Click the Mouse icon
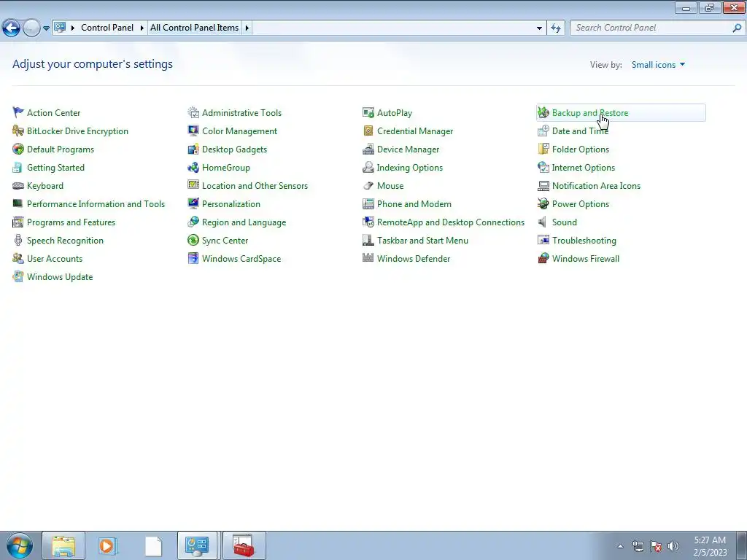The image size is (747, 560). point(368,186)
